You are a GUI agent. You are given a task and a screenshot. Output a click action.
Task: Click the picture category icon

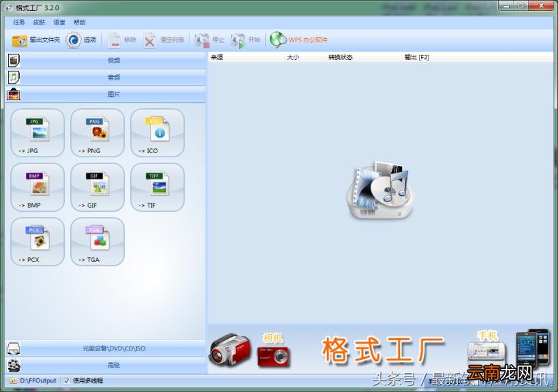coord(14,94)
